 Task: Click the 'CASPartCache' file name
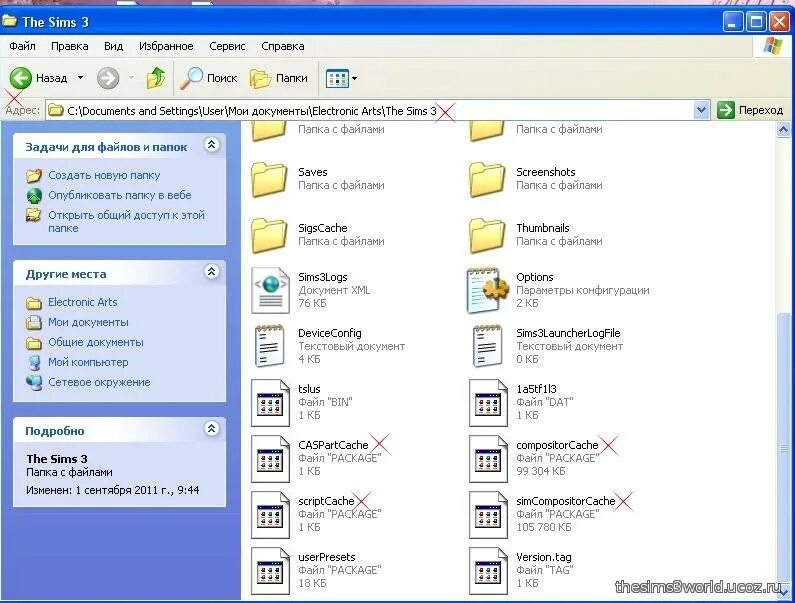tap(333, 445)
